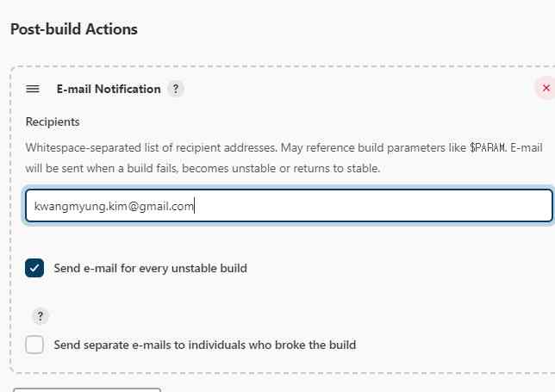555x392 pixels.
Task: Remove E-mail Notification with the red X
Action: point(545,88)
